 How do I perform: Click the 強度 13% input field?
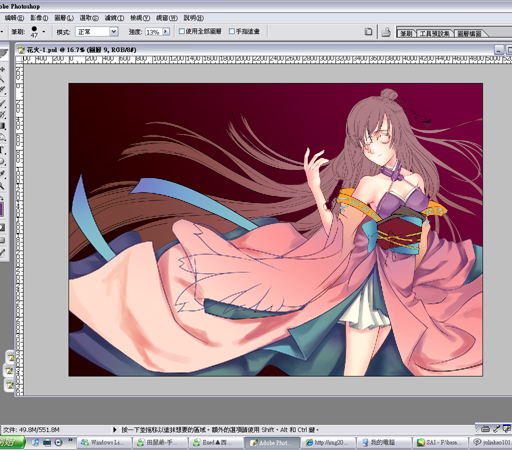coord(153,32)
